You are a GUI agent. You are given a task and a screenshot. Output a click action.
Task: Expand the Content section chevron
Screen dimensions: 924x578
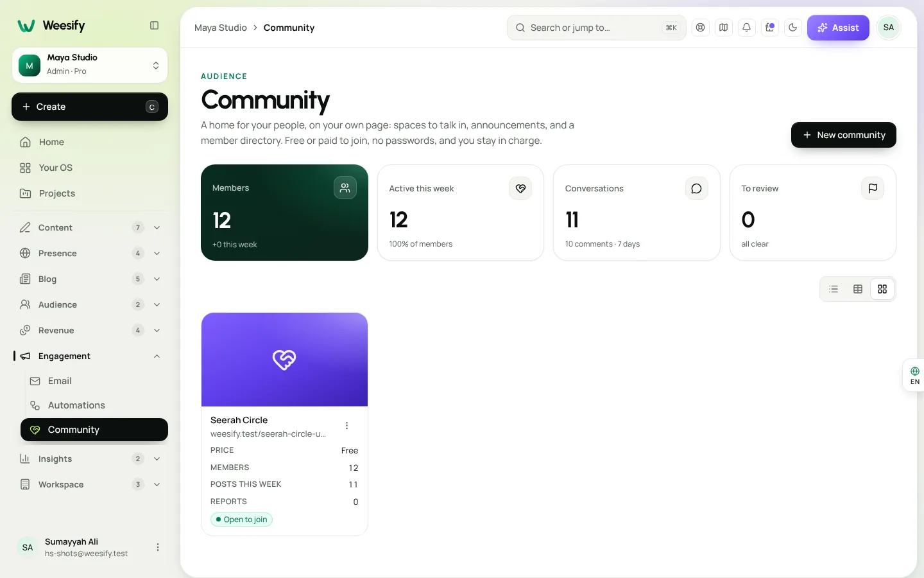[x=157, y=227]
